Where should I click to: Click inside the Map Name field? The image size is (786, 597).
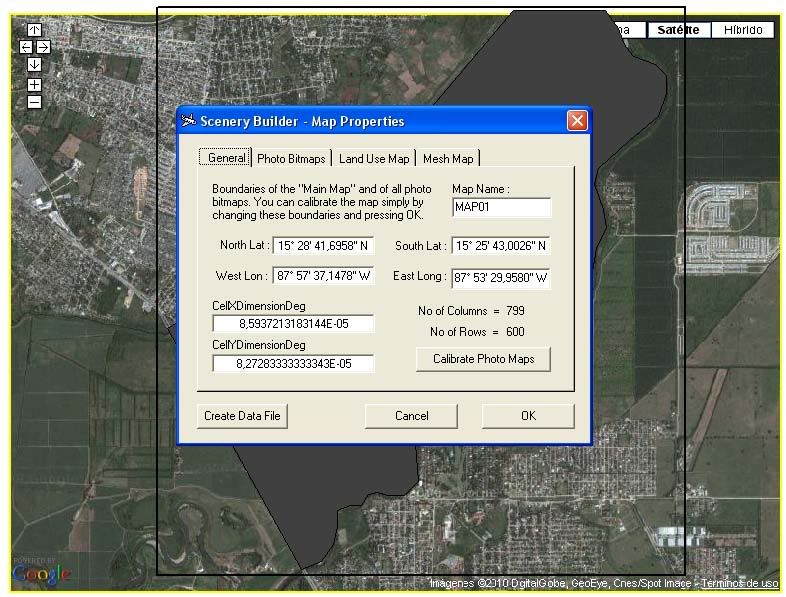tap(501, 208)
